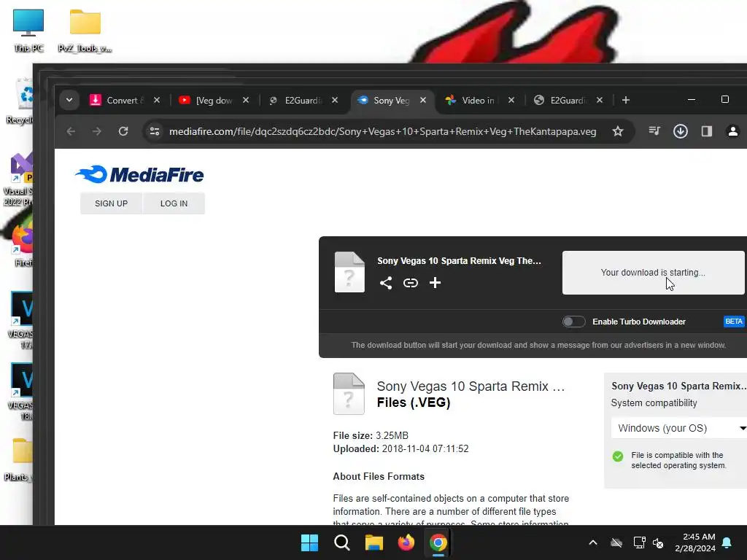Open Chrome downloads icon
This screenshot has height=560, width=747.
[x=681, y=131]
